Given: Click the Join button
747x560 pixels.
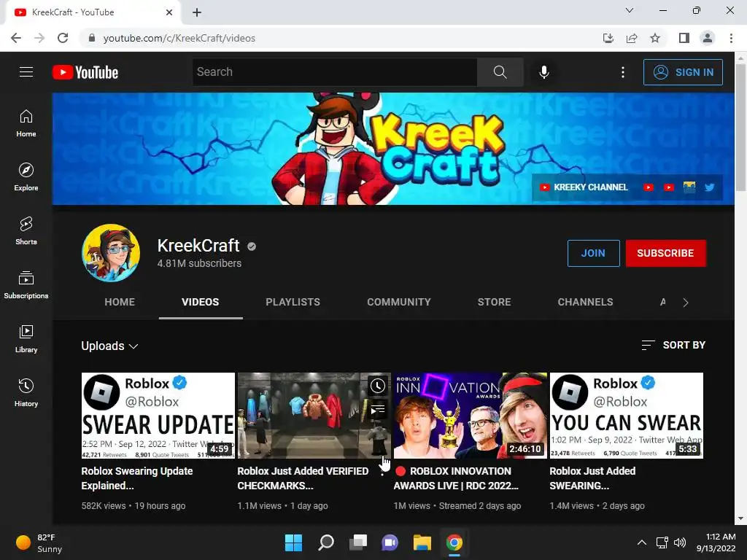Looking at the screenshot, I should pos(593,253).
